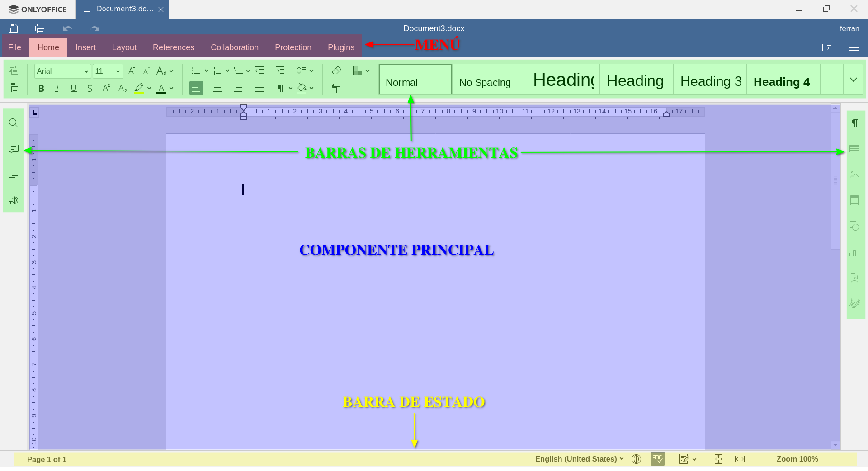Open the highlight color picker arrow

(x=149, y=89)
